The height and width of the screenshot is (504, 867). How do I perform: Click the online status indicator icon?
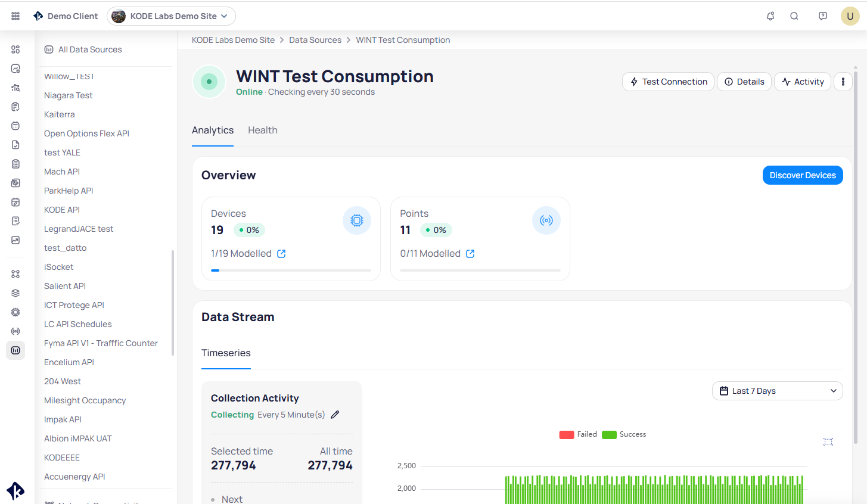point(209,82)
